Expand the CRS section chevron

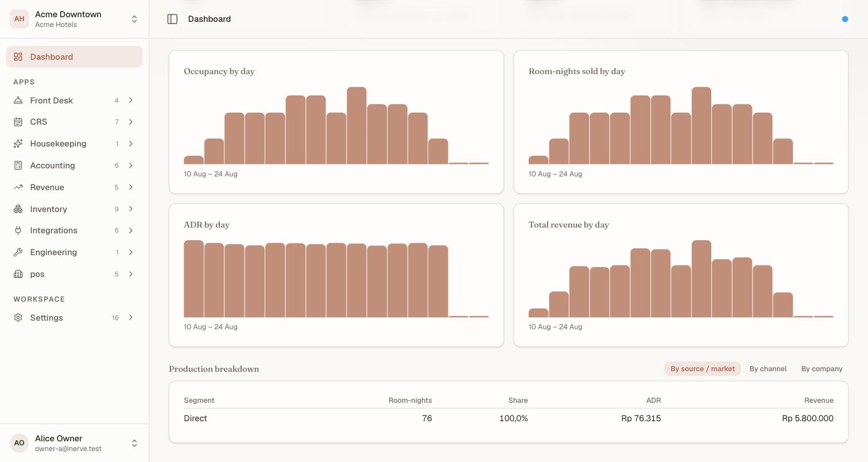(131, 122)
